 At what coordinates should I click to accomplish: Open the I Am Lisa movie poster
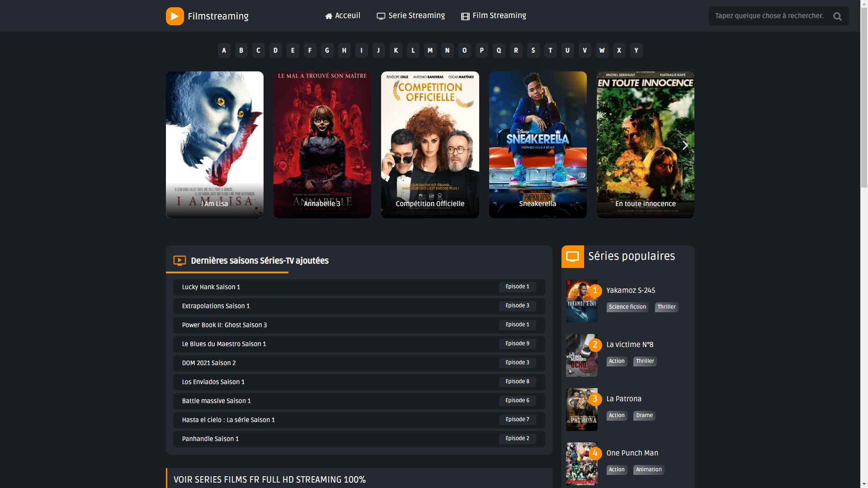click(x=215, y=145)
